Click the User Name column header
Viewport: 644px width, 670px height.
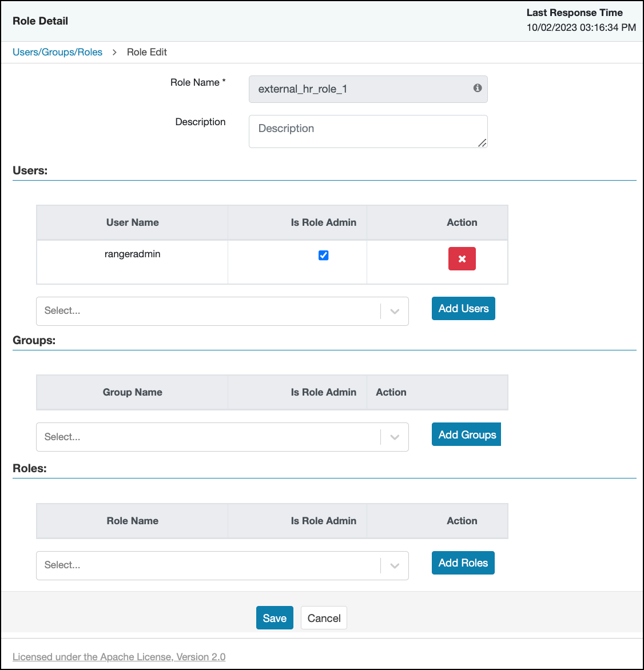click(x=132, y=222)
